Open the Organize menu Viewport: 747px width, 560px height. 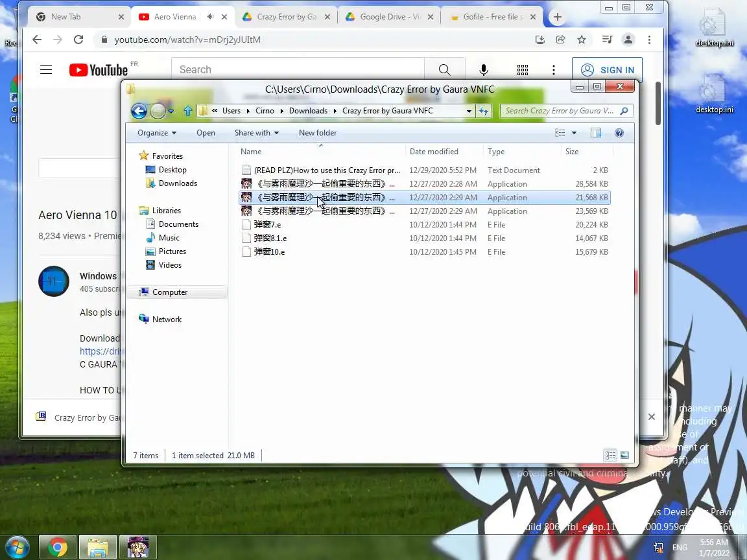157,133
